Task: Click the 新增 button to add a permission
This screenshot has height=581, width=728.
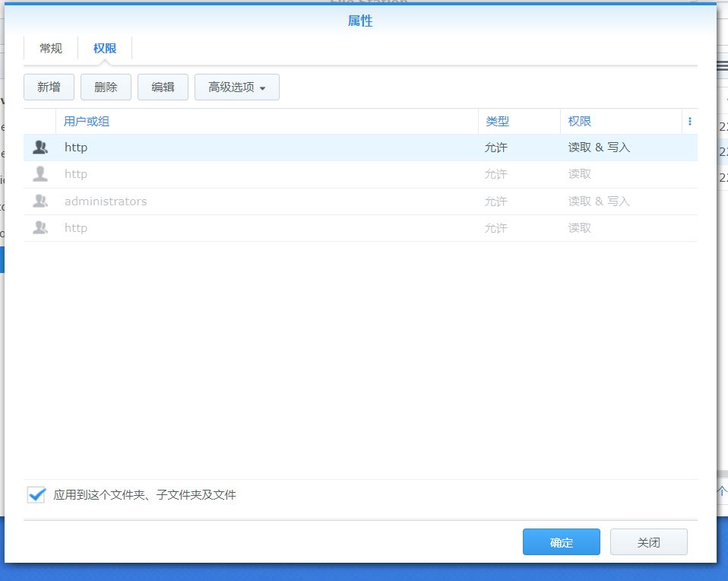Action: 49,87
